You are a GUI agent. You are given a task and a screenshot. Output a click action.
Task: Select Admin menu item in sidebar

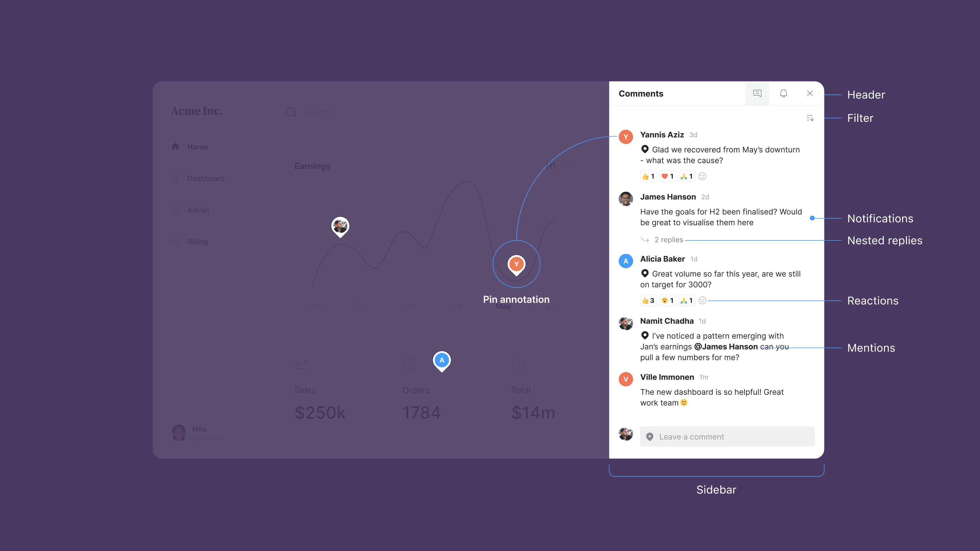coord(198,210)
